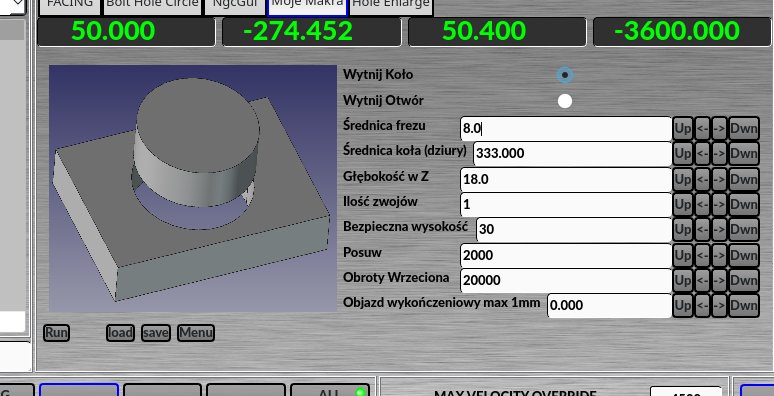Click Dwn button for Średnica koła
The height and width of the screenshot is (396, 774).
click(743, 154)
